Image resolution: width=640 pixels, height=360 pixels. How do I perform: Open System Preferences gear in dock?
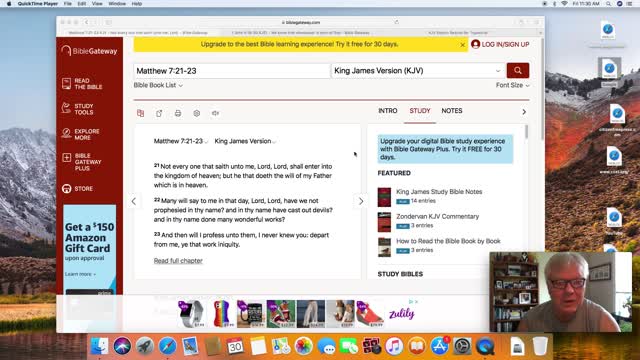click(462, 347)
